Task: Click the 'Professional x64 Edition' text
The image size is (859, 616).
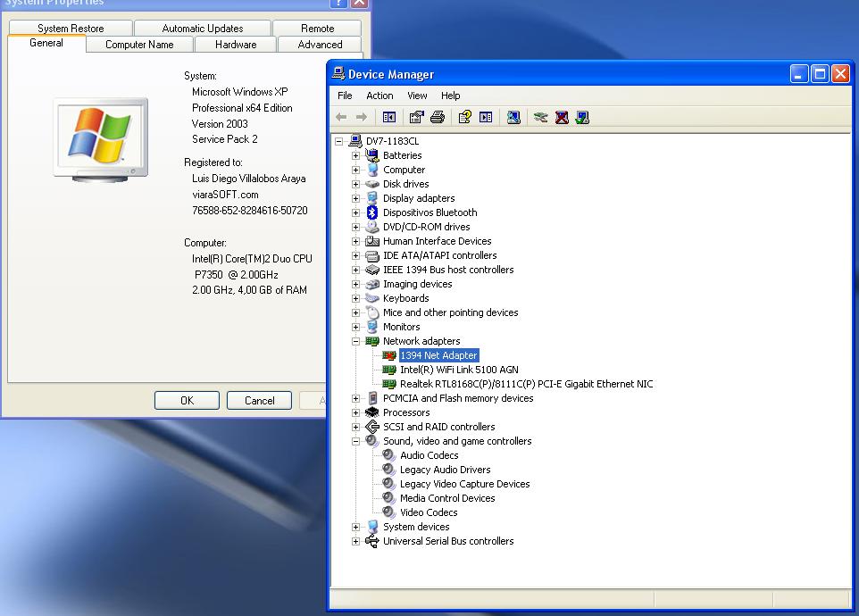Action: click(242, 108)
